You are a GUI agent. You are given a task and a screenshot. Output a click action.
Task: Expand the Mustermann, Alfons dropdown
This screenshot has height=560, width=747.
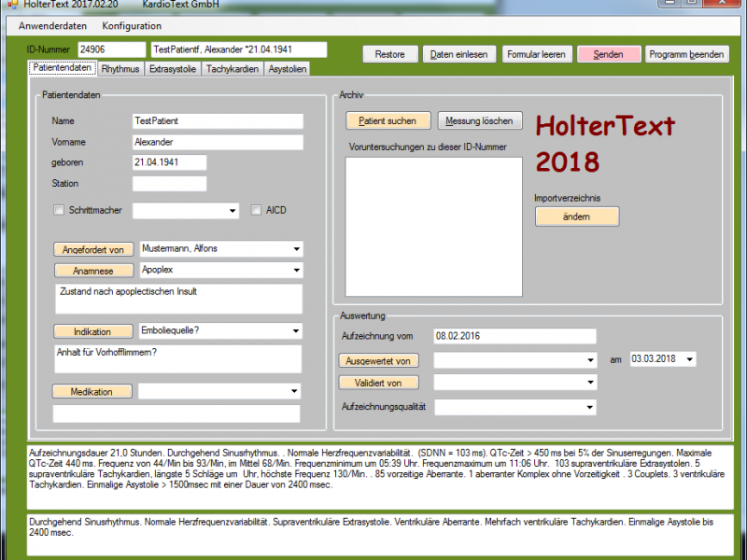tap(296, 248)
